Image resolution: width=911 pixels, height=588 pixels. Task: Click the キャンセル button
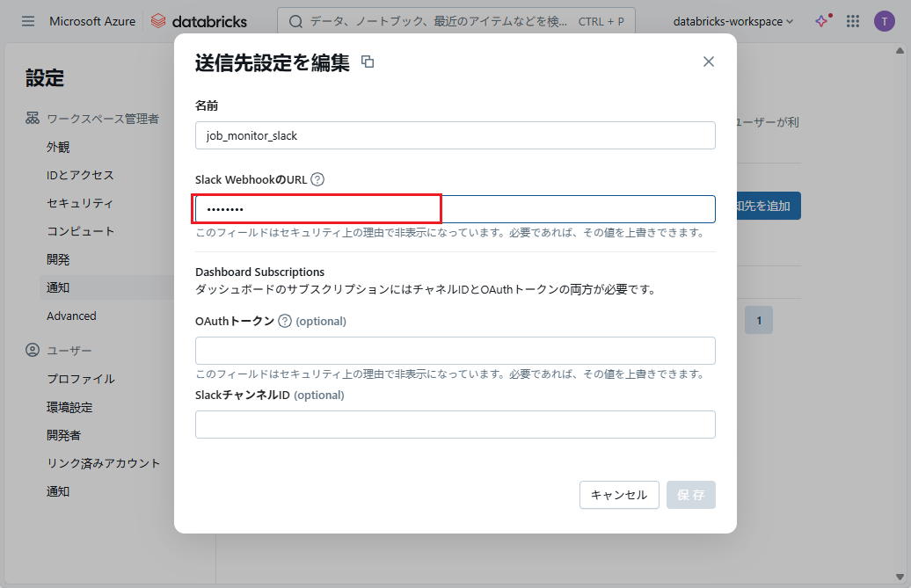(619, 495)
